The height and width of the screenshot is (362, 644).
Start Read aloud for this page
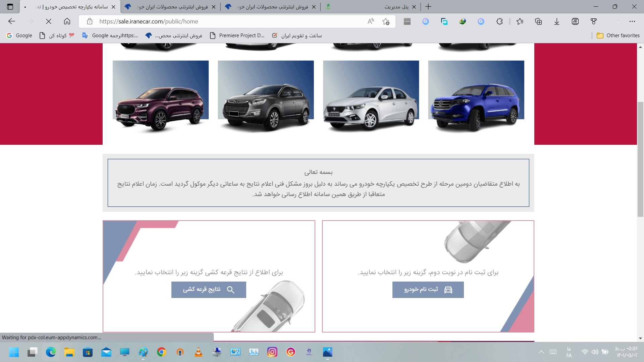point(371,21)
